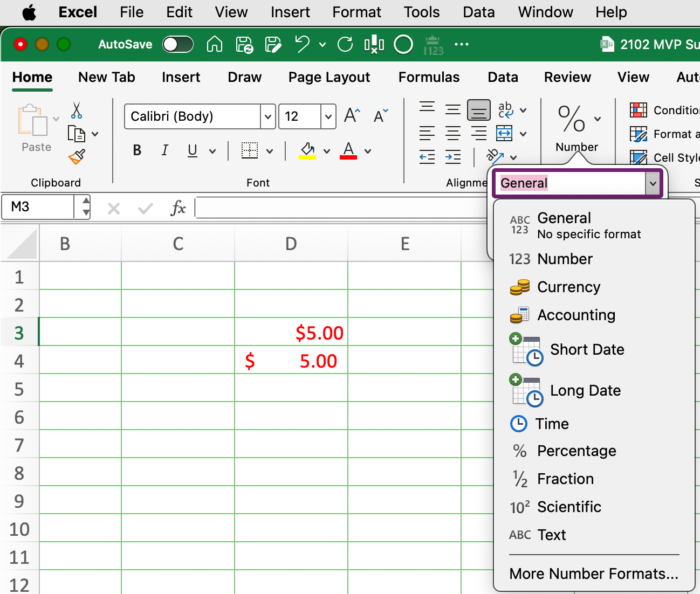Screen dimensions: 700x594
Task: Switch to the Formulas tab
Action: coord(429,77)
